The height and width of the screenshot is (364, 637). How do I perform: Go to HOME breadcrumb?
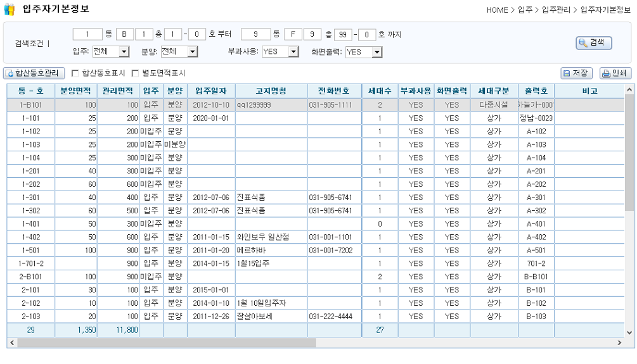[498, 9]
